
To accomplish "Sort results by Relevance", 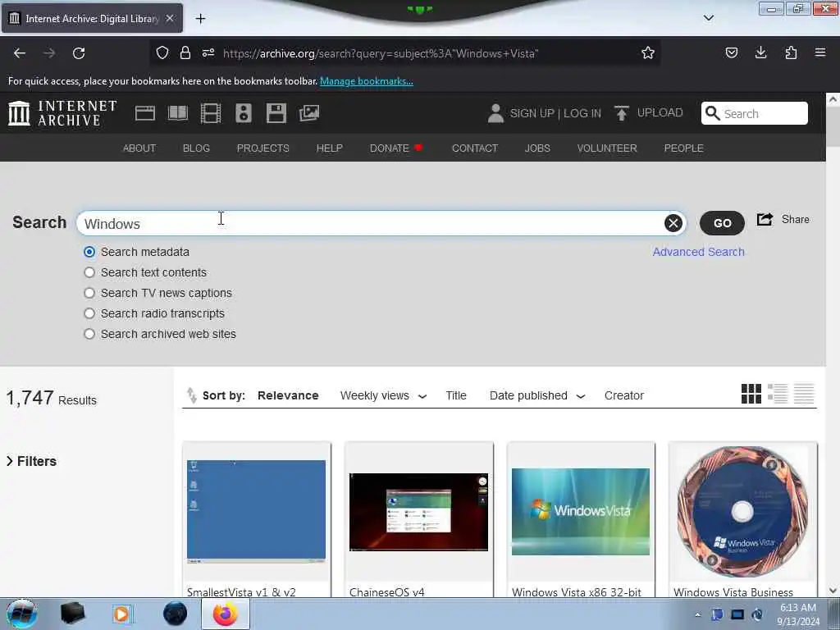I will pyautogui.click(x=288, y=395).
